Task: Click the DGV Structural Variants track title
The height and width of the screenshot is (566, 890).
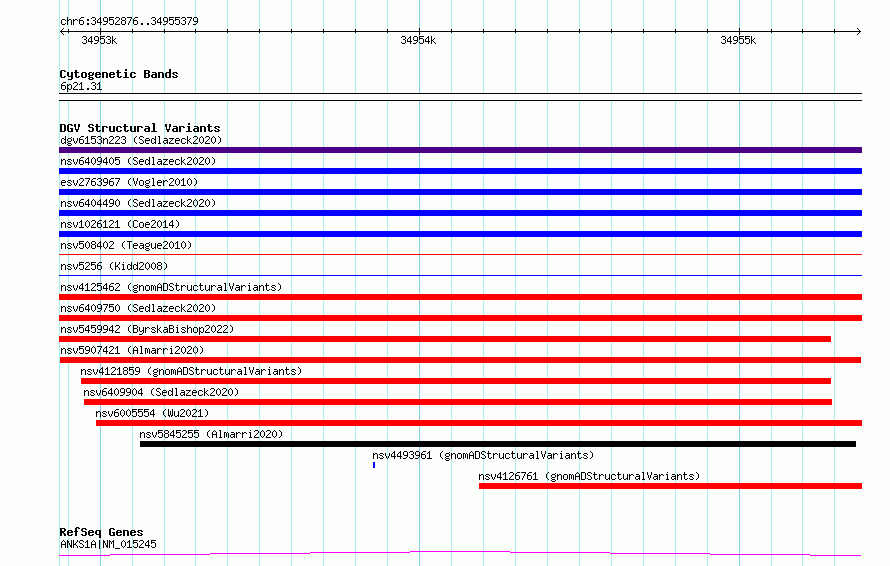Action: click(x=140, y=128)
